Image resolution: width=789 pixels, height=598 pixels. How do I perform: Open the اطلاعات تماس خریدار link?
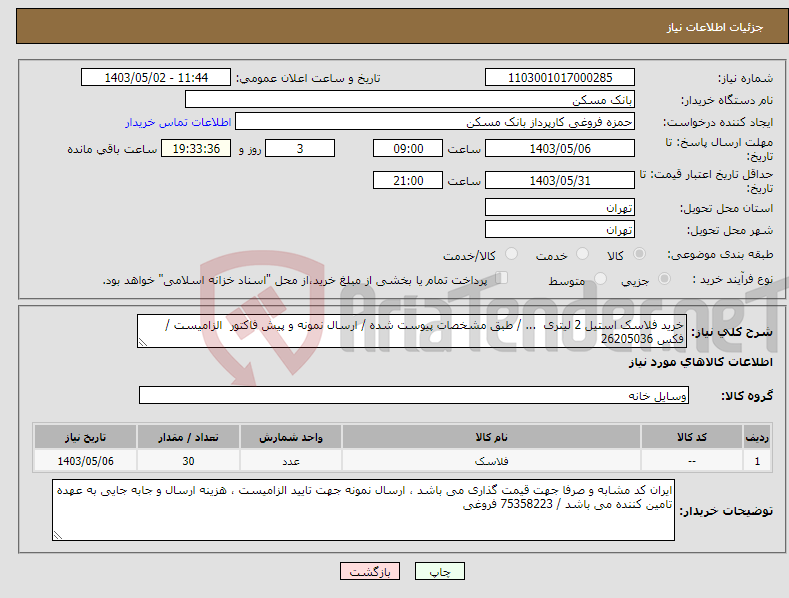click(178, 122)
